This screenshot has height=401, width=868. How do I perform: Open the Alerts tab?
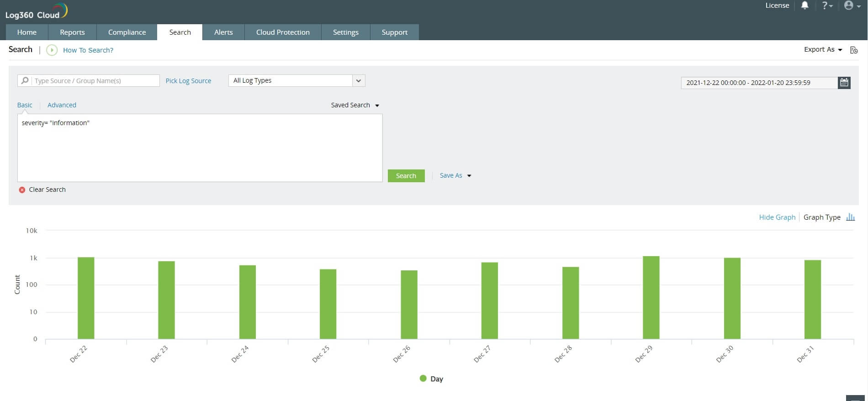[x=223, y=32]
